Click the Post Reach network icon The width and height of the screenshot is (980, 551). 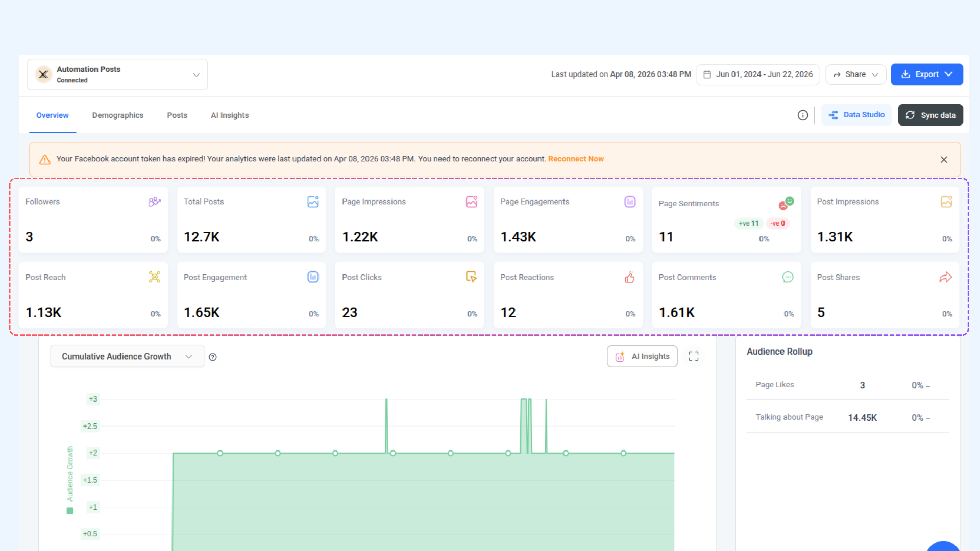(x=155, y=277)
